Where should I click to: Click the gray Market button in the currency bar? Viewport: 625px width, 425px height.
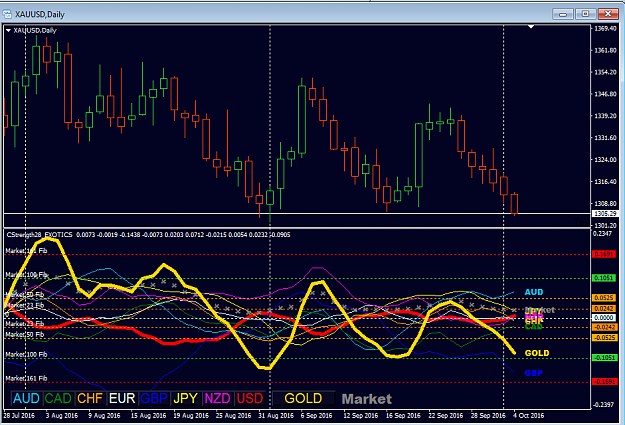367,399
